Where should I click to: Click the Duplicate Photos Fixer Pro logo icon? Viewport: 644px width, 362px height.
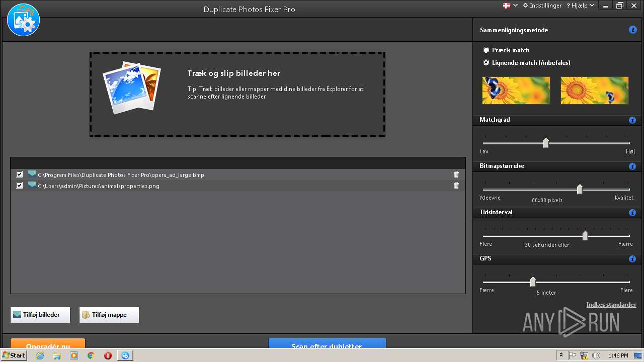23,20
